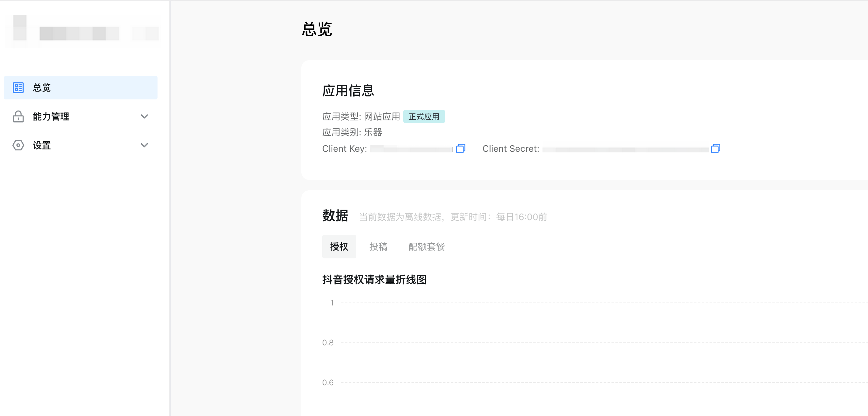This screenshot has width=868, height=416.
Task: Click the 应用信息 section heading
Action: click(x=348, y=90)
